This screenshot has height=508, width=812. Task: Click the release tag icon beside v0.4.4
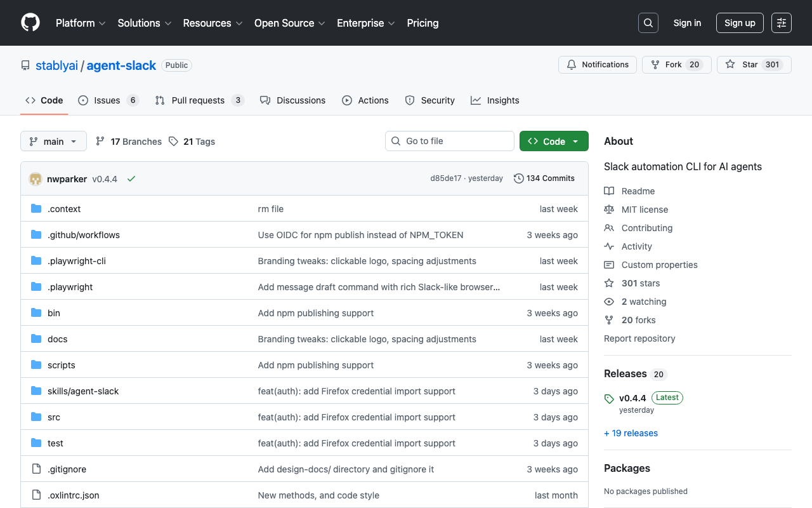point(608,398)
